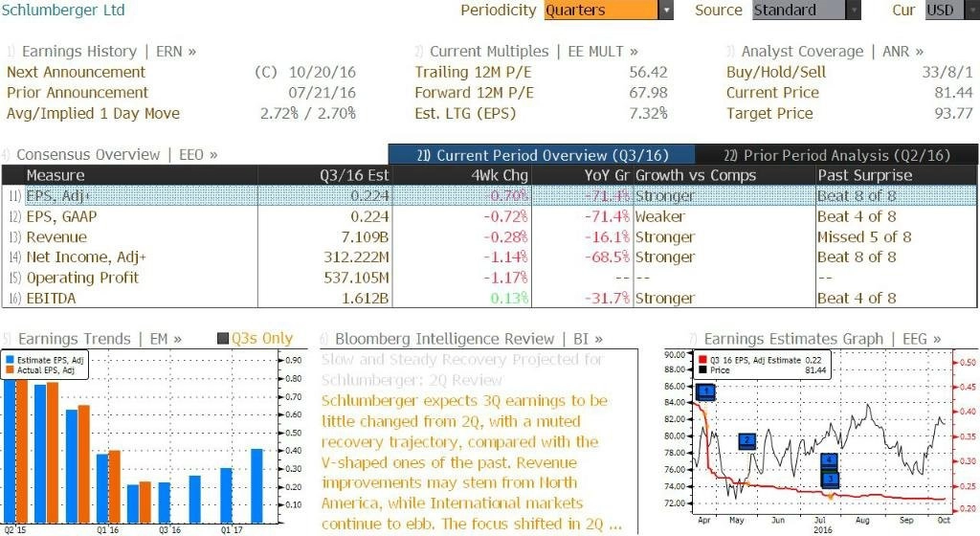The image size is (980, 536).
Task: Select Current Period Overview (Q3/16) tab
Action: coord(542,155)
